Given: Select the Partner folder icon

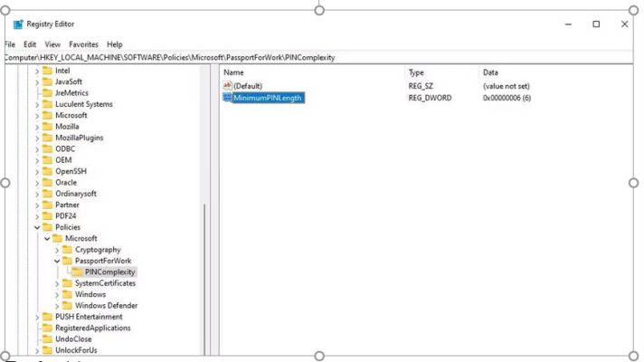Looking at the screenshot, I should 48,205.
